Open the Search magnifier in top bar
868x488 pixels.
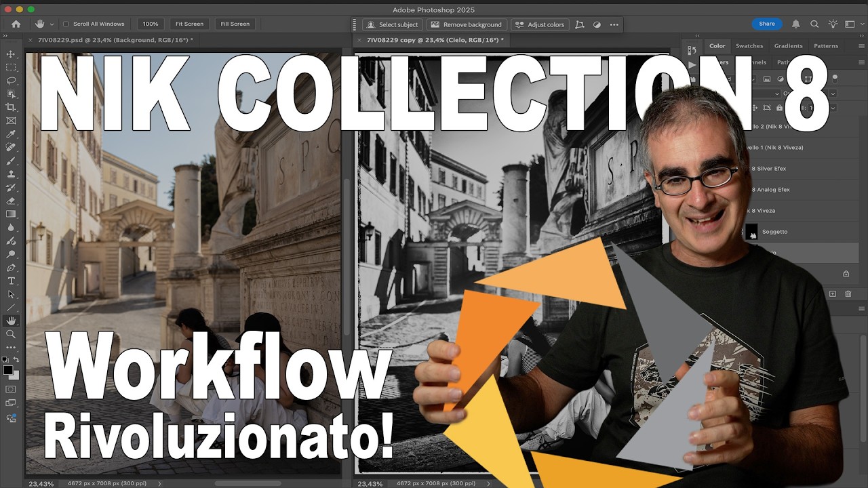[814, 24]
